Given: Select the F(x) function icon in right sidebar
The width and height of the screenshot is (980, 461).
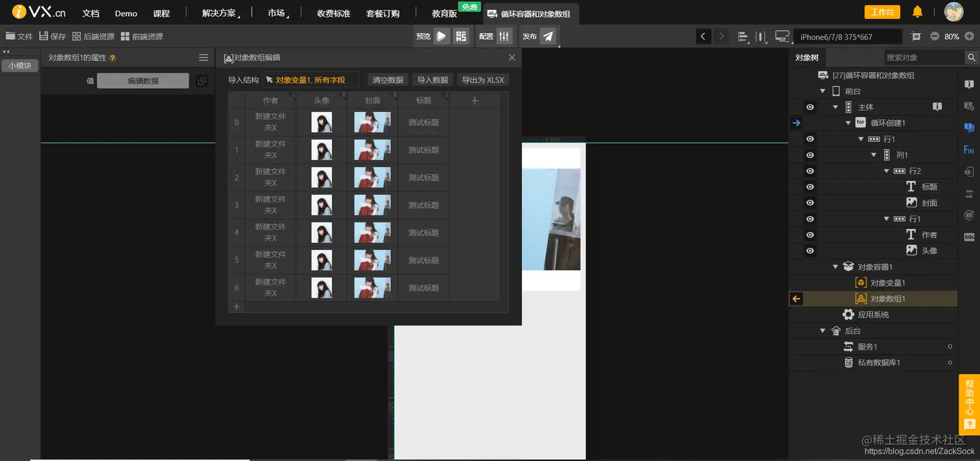Looking at the screenshot, I should (x=970, y=150).
